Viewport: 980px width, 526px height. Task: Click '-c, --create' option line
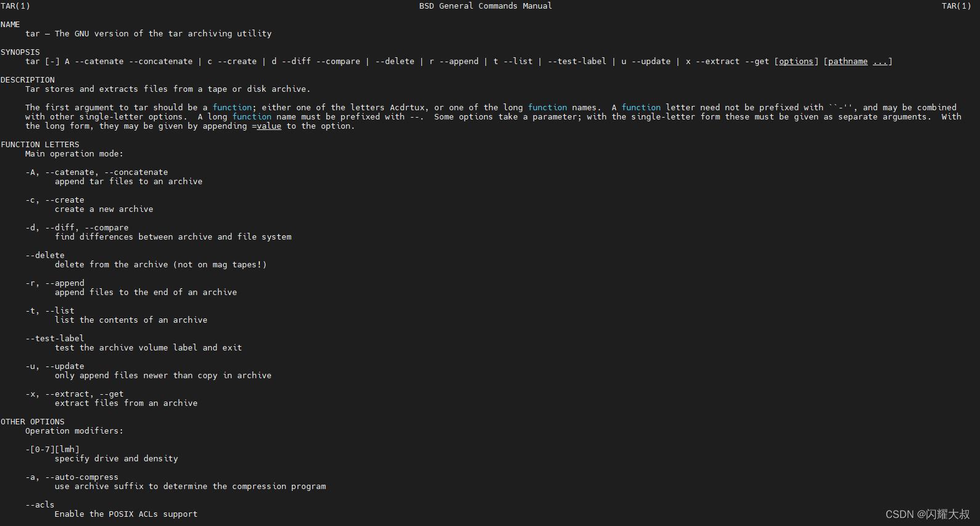point(55,200)
